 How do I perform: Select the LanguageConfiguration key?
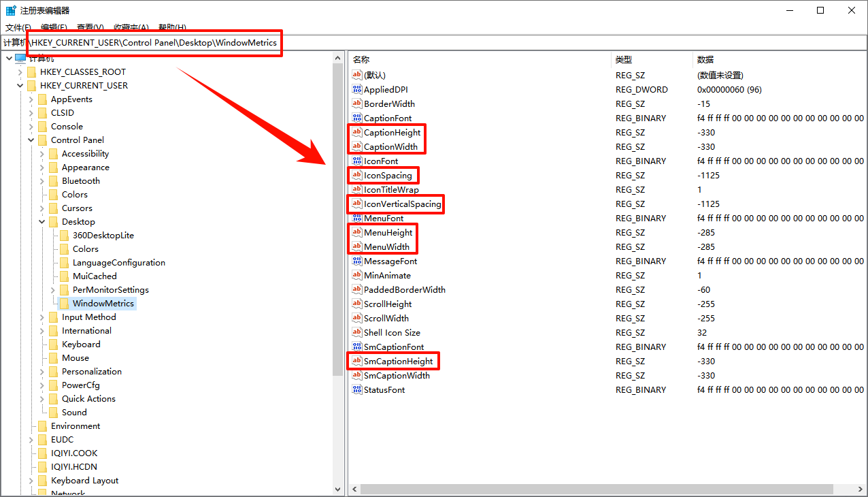click(x=119, y=263)
